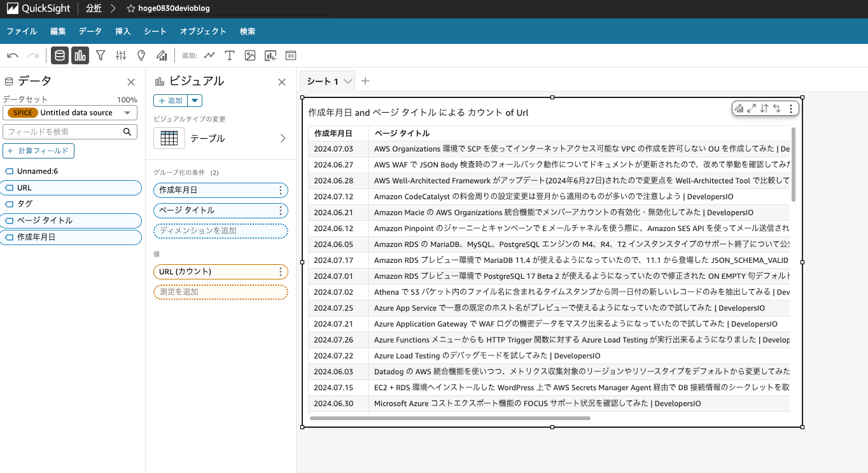Add custom visual content icon
The width and height of the screenshot is (868, 473).
(x=270, y=55)
